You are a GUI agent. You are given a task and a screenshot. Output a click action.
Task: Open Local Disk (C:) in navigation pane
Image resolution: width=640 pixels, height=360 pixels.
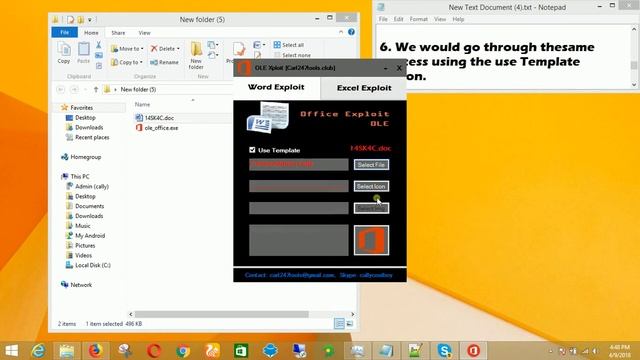pyautogui.click(x=93, y=265)
